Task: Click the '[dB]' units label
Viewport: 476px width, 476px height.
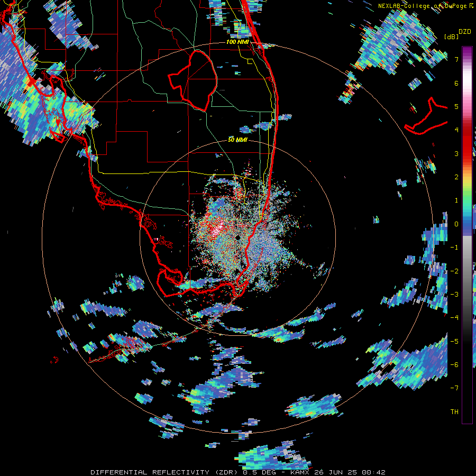Action: click(452, 36)
